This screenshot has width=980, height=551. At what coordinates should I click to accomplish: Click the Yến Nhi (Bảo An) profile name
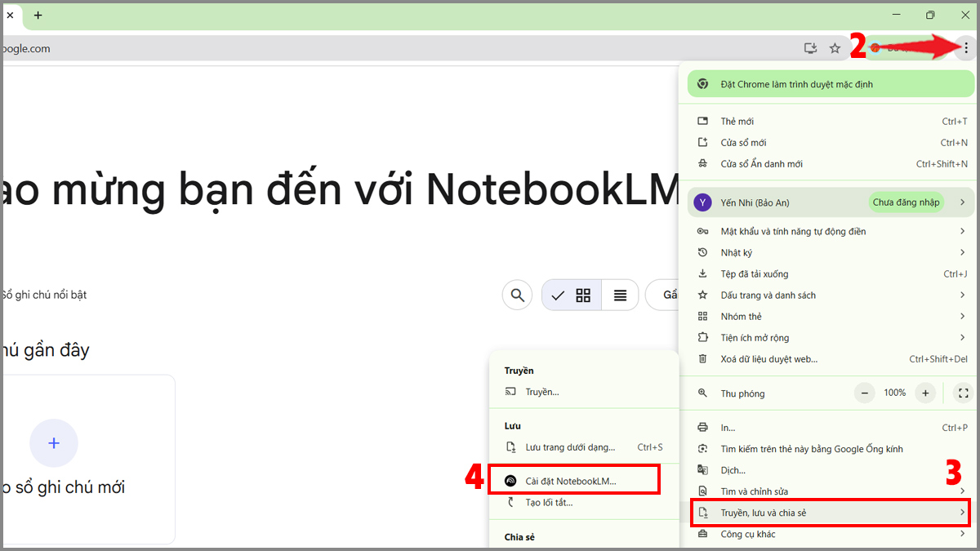[755, 202]
